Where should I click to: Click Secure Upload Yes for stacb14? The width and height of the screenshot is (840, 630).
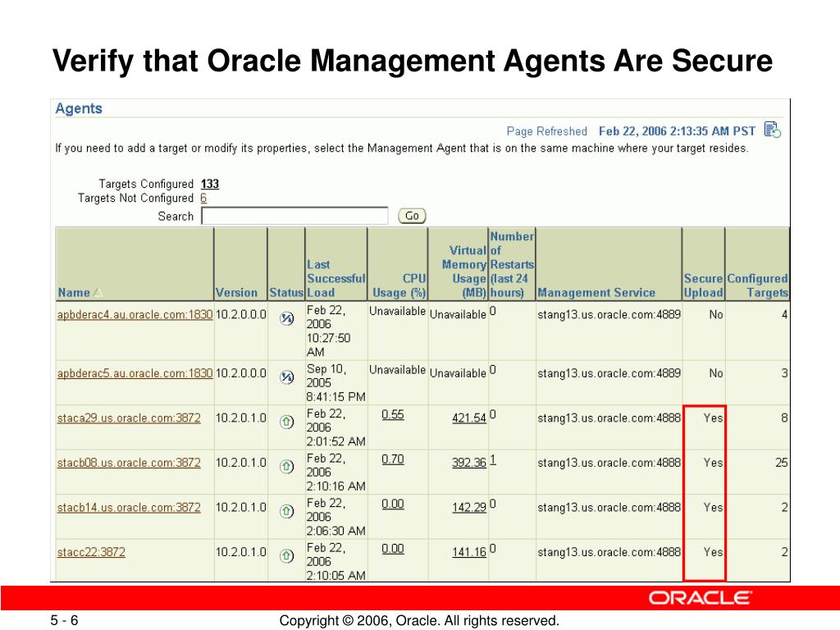click(713, 507)
